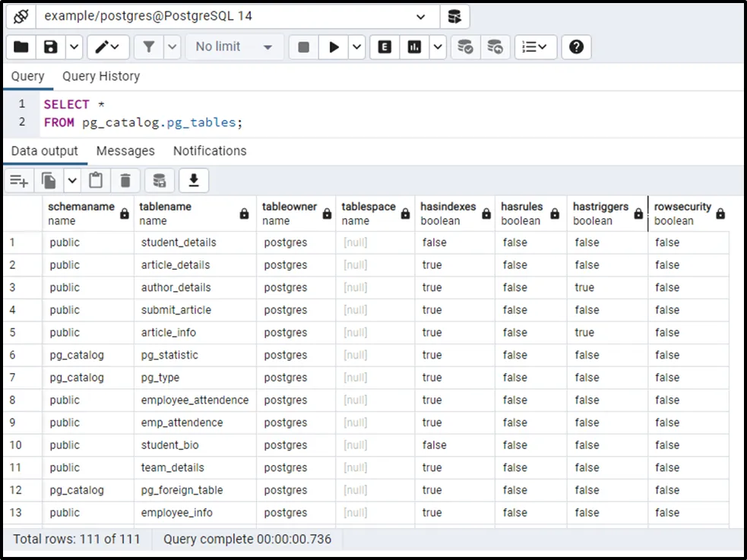Click the Add row icon in results toolbar
The height and width of the screenshot is (560, 747).
click(x=19, y=180)
